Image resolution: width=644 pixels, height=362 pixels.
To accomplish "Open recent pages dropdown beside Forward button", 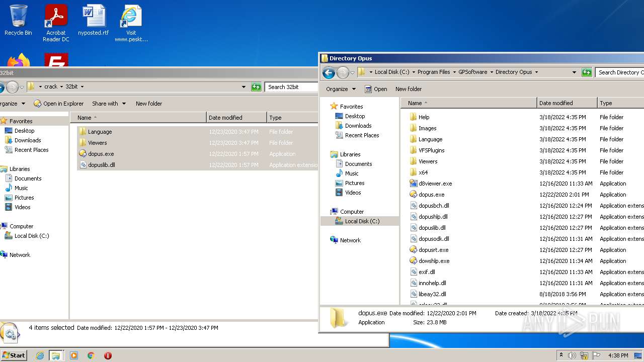I will [x=352, y=73].
